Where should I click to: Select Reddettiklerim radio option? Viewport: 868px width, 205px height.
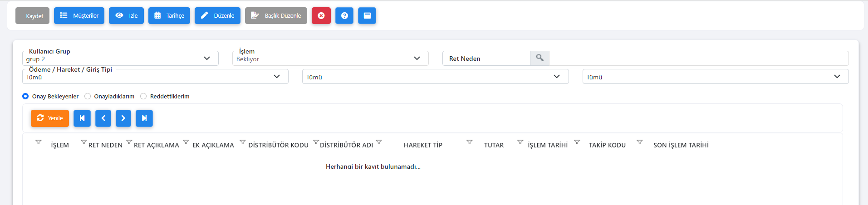point(143,96)
